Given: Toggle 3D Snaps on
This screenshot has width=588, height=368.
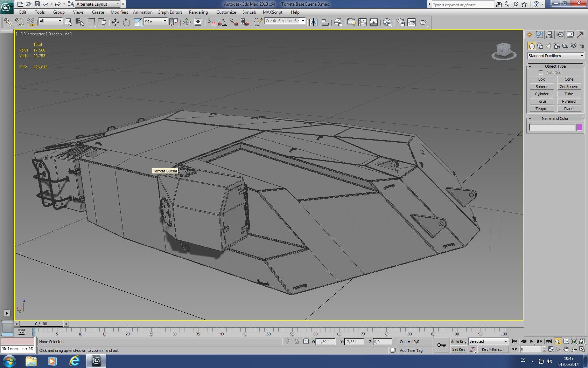Looking at the screenshot, I should click(211, 22).
